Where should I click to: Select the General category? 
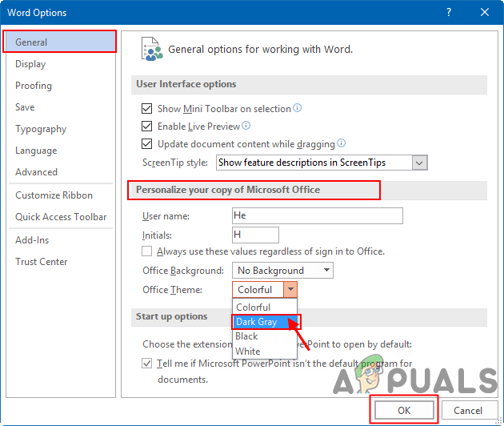[60, 42]
